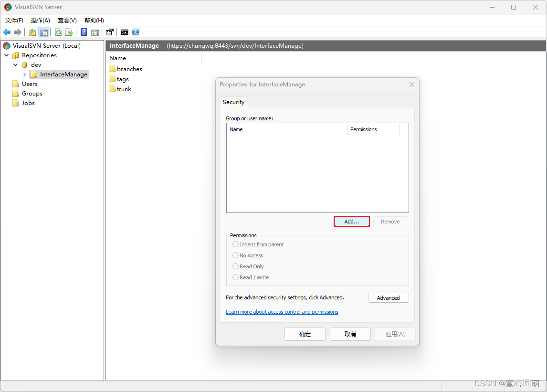The height and width of the screenshot is (392, 547).
Task: Choose Inherit from parent radio option
Action: click(x=258, y=244)
